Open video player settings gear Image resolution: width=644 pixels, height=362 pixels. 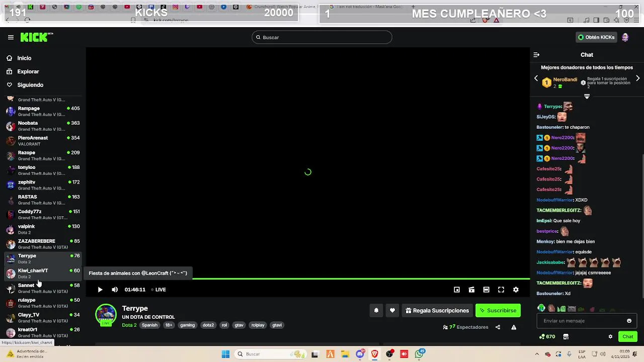tap(516, 290)
